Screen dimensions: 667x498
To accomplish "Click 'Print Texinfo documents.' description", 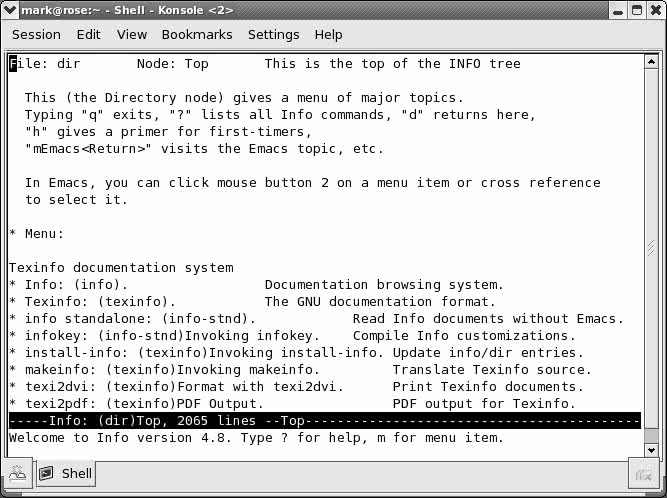I will click(x=488, y=387).
